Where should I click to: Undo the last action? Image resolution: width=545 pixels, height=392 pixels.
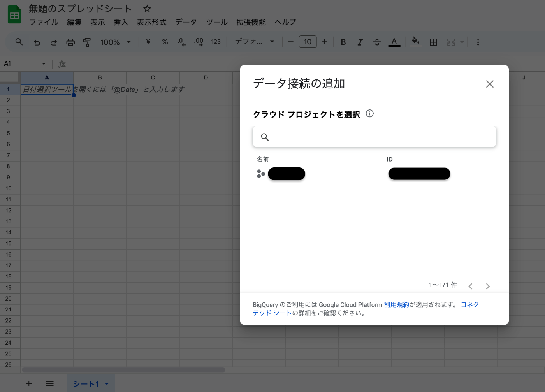[37, 42]
